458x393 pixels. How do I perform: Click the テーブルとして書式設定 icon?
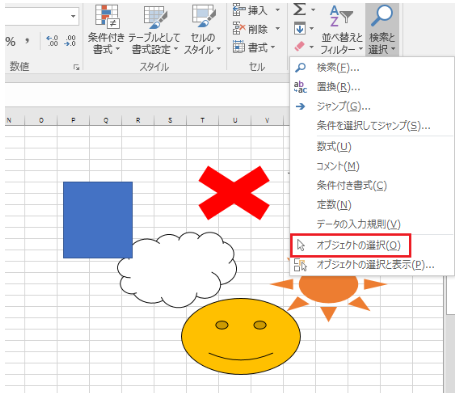click(x=155, y=17)
